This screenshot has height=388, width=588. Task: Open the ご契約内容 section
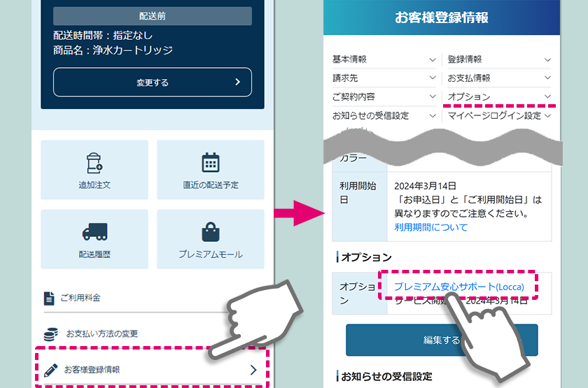tap(384, 96)
